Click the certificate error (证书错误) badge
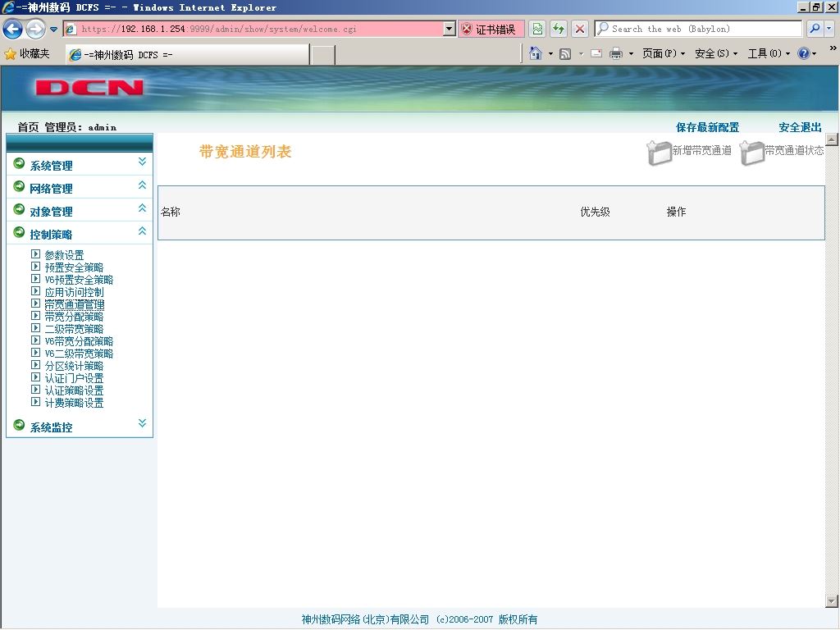The height and width of the screenshot is (630, 840). (x=491, y=29)
